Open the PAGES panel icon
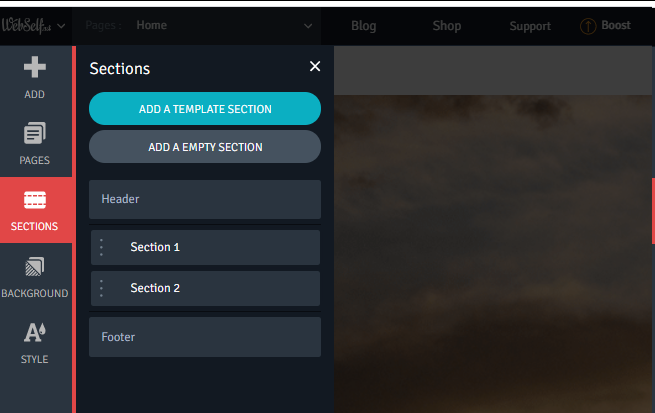The height and width of the screenshot is (413, 655). (34, 133)
